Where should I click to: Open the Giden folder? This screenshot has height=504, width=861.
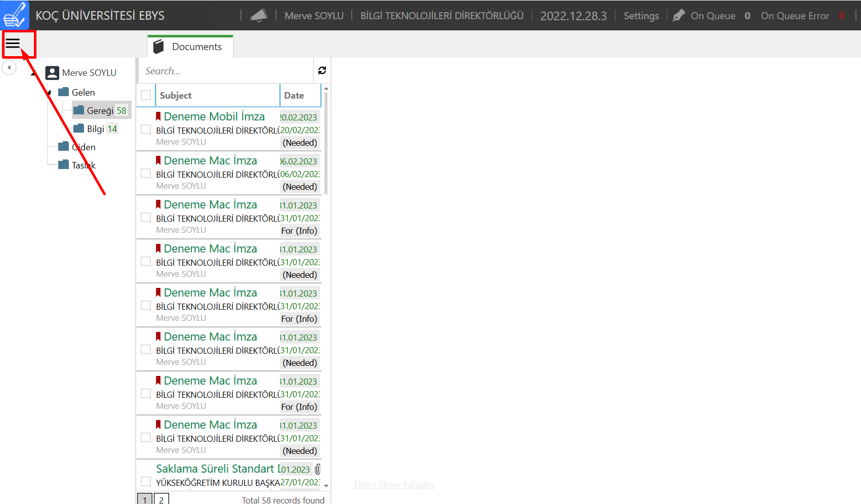pos(83,147)
